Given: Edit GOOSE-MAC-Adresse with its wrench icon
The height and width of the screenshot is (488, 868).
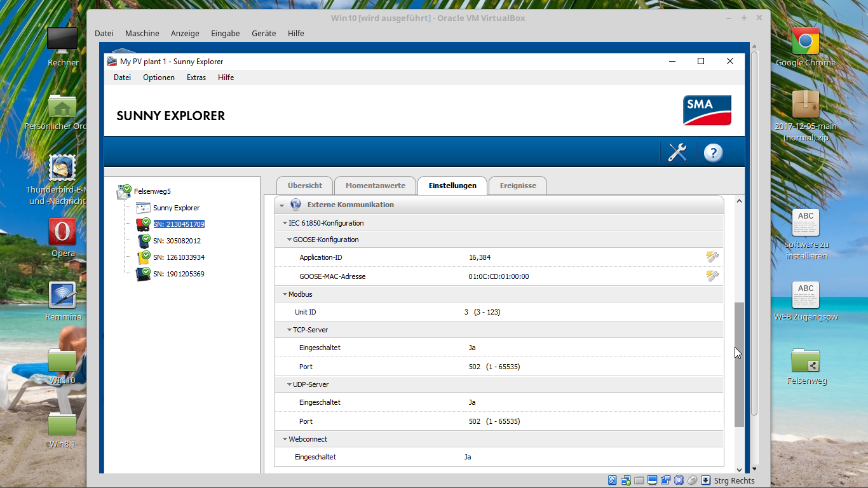Looking at the screenshot, I should 712,276.
